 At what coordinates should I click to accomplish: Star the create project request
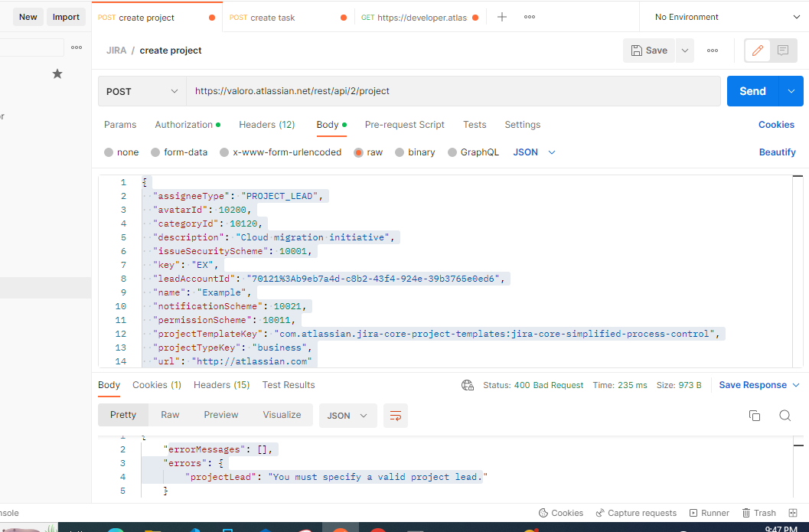click(57, 73)
